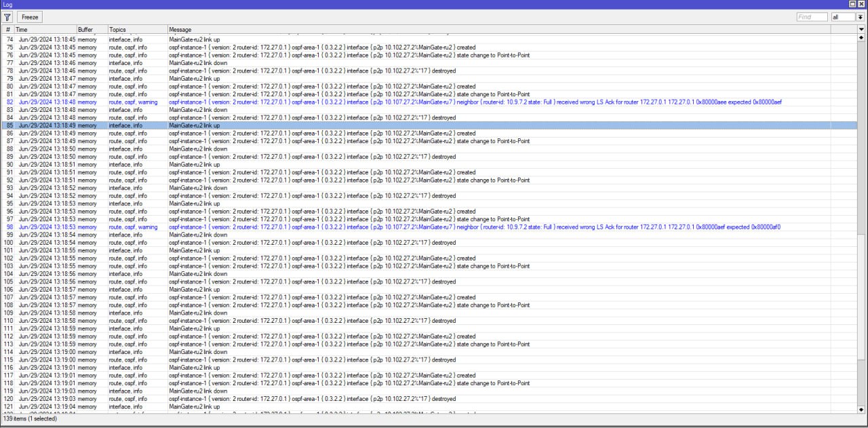Screen dimensions: 868x428
Task: Click the vertical scrollbar up arrow
Action: point(861,37)
